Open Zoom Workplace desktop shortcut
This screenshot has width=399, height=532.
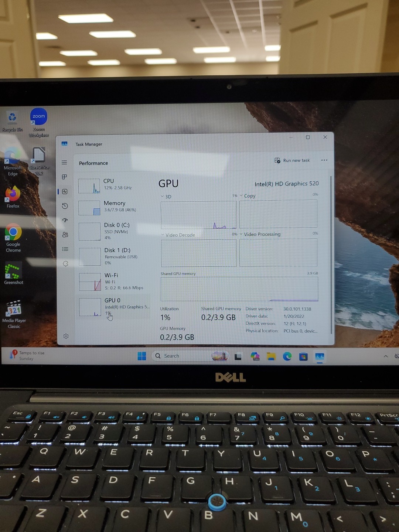(39, 122)
